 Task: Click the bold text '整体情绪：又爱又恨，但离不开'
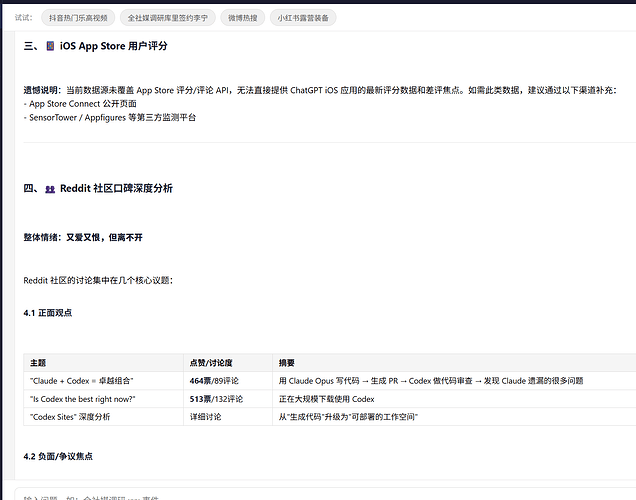click(83, 238)
